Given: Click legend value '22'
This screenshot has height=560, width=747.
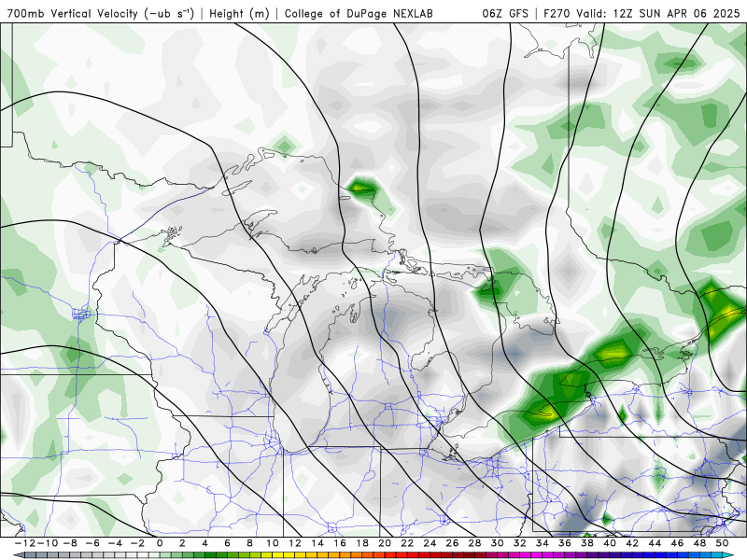Looking at the screenshot, I should (407, 543).
